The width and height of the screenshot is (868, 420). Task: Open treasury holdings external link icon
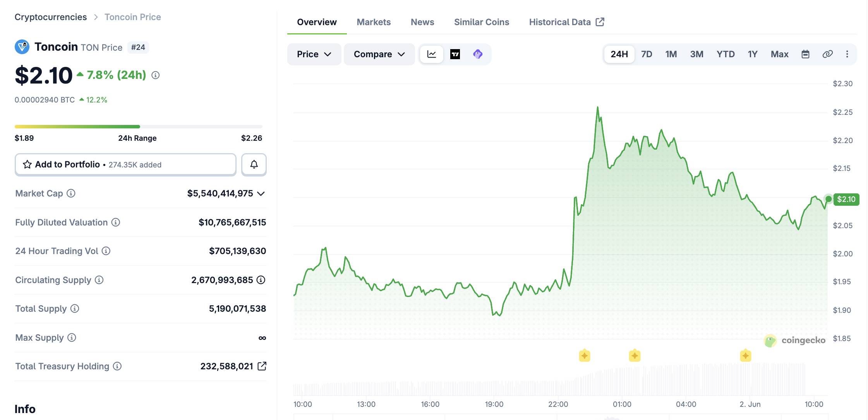[x=262, y=366]
